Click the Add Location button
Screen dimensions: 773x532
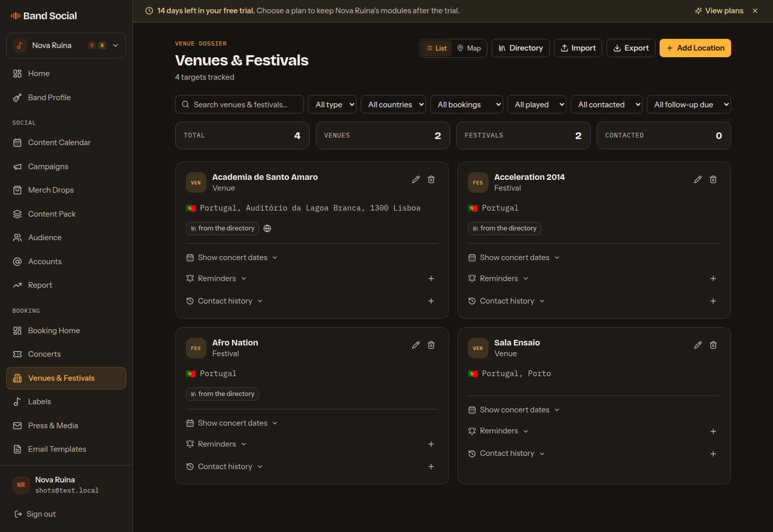pos(695,48)
